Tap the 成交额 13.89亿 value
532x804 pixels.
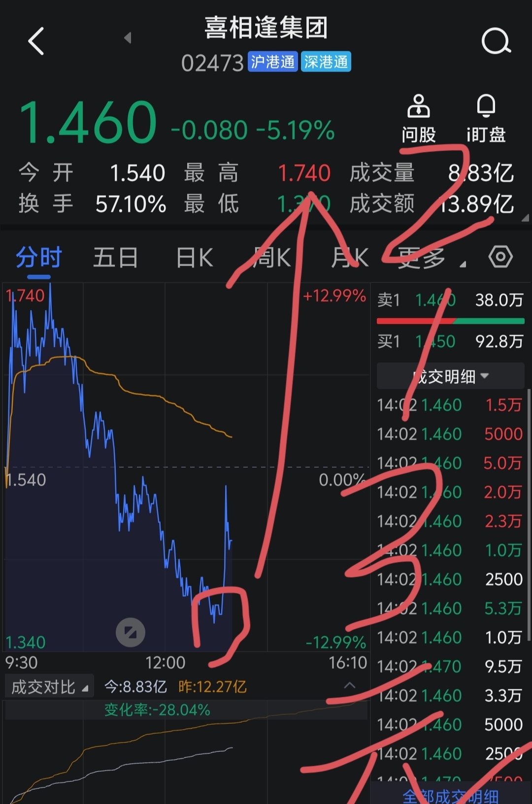tap(477, 203)
